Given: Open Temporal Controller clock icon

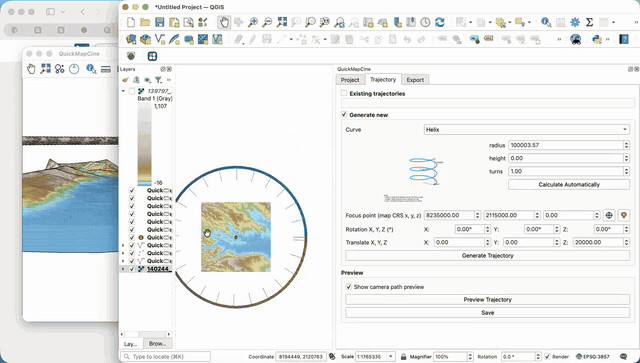Looking at the screenshot, I should click(425, 22).
